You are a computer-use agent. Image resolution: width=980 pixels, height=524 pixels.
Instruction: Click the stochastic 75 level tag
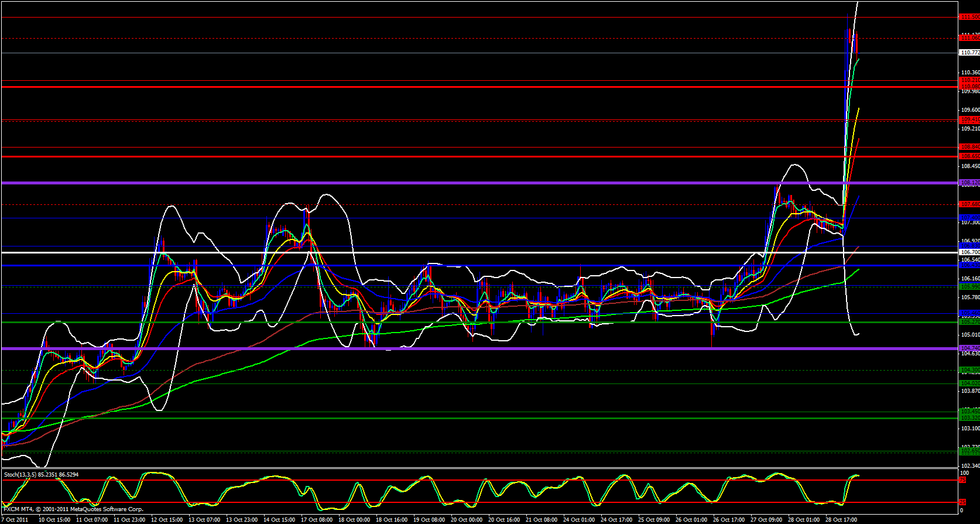(962, 480)
